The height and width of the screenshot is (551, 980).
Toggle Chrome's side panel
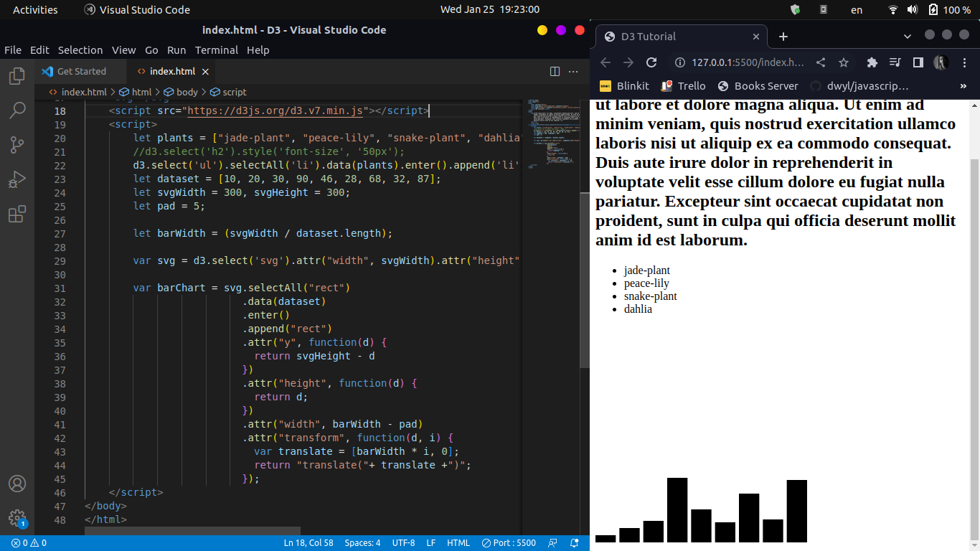[x=917, y=62]
